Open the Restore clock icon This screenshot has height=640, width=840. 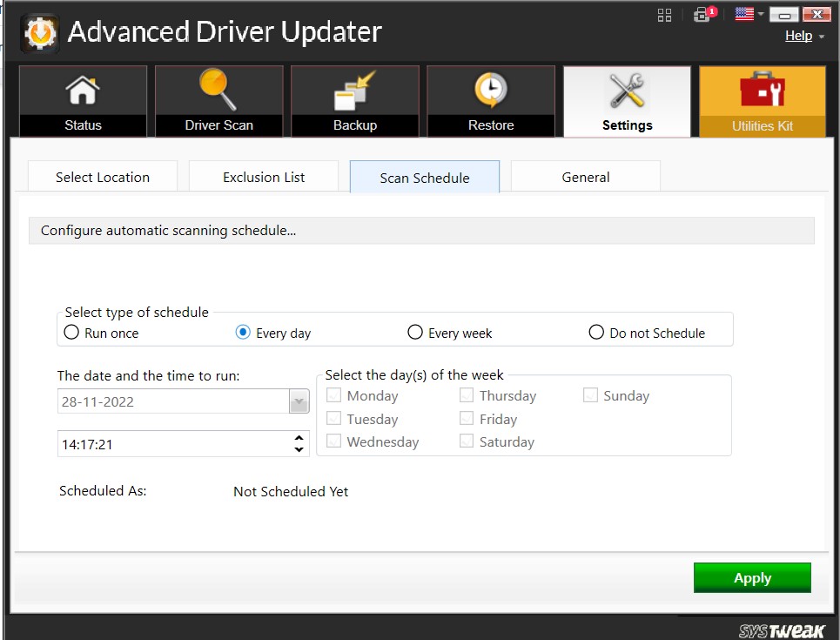coord(491,91)
